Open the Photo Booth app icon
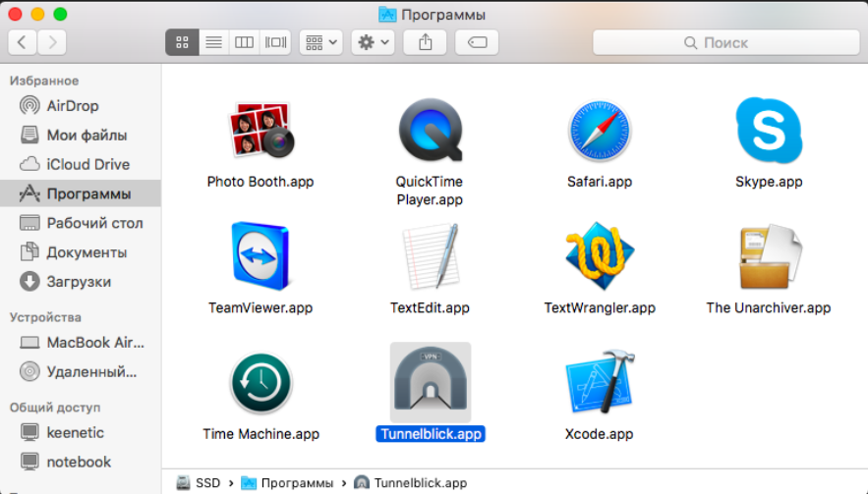Screen dimensions: 868x494 pyautogui.click(x=260, y=132)
